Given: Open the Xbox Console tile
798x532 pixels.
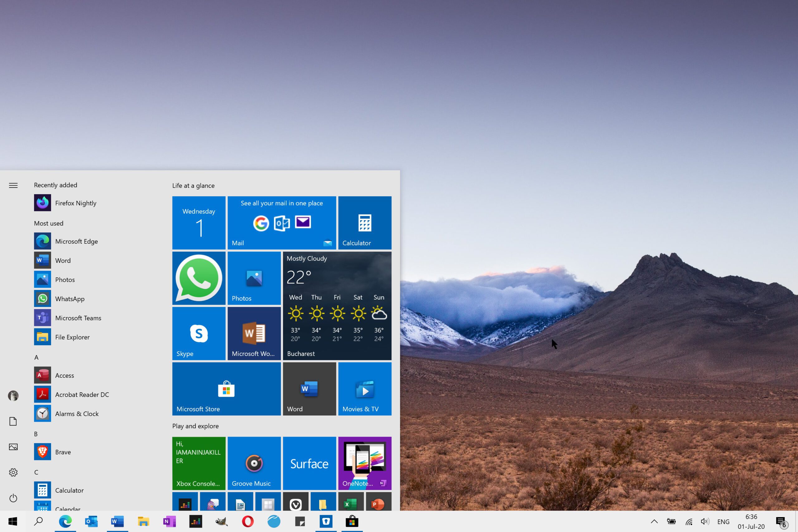Looking at the screenshot, I should [199, 463].
